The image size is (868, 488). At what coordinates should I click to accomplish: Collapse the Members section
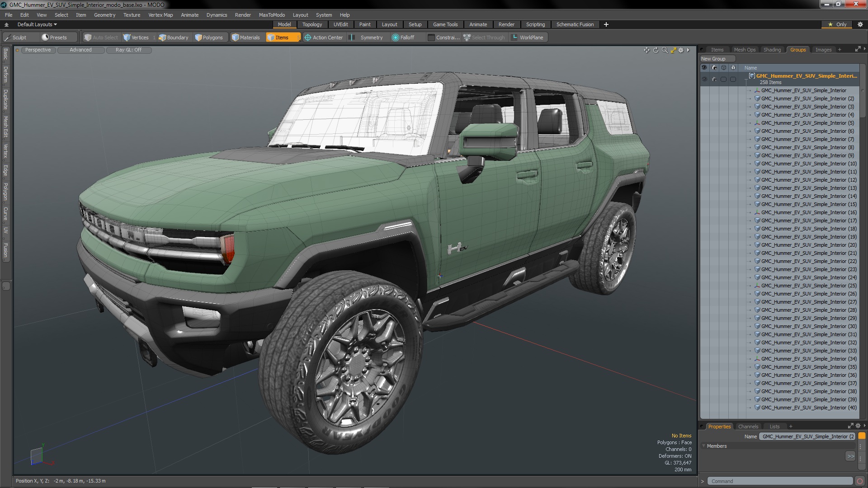[704, 446]
